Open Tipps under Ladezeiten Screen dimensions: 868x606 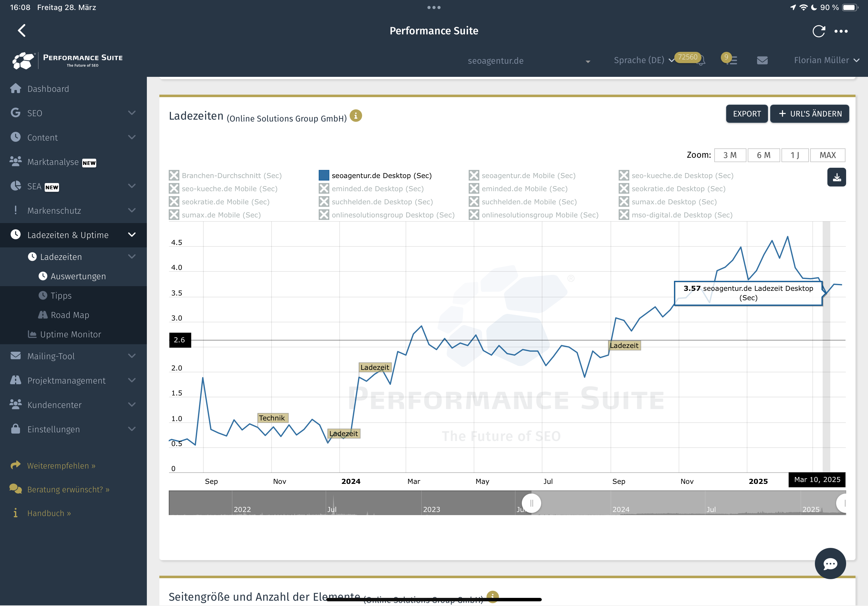pyautogui.click(x=61, y=296)
